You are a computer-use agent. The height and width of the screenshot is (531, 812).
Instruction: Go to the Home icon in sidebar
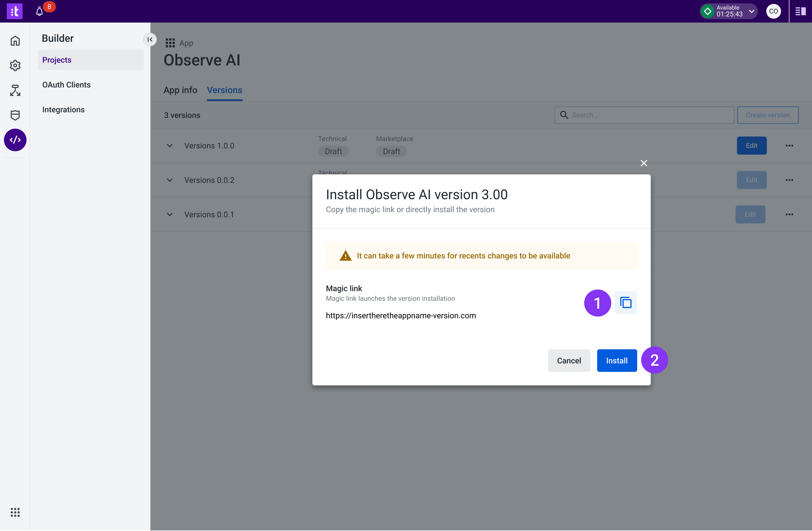tap(15, 41)
